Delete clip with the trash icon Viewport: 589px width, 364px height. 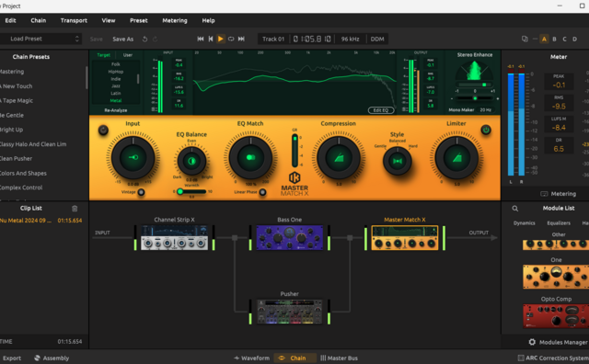[x=75, y=209]
